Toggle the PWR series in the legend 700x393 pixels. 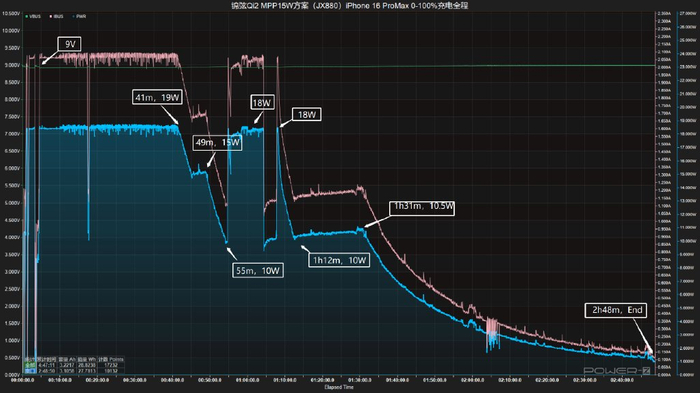79,17
